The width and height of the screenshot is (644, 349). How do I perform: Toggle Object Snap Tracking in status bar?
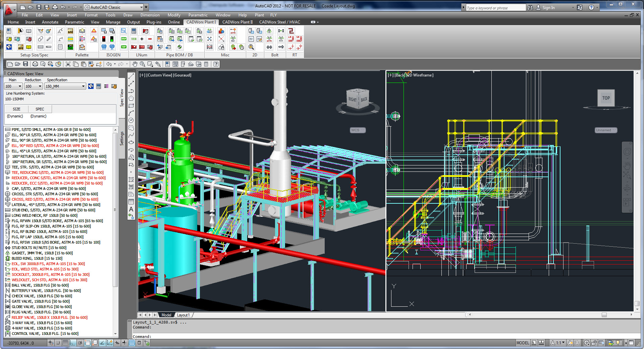102,343
